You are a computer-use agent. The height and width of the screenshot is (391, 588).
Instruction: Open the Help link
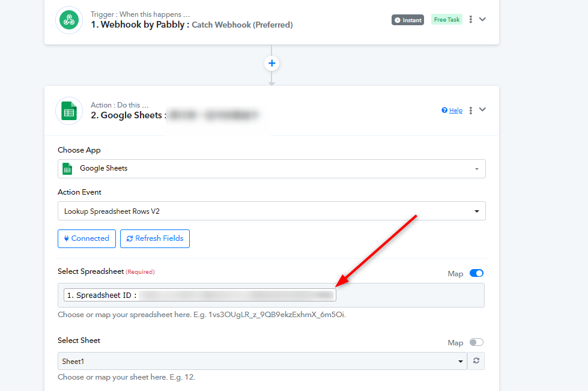(x=456, y=111)
